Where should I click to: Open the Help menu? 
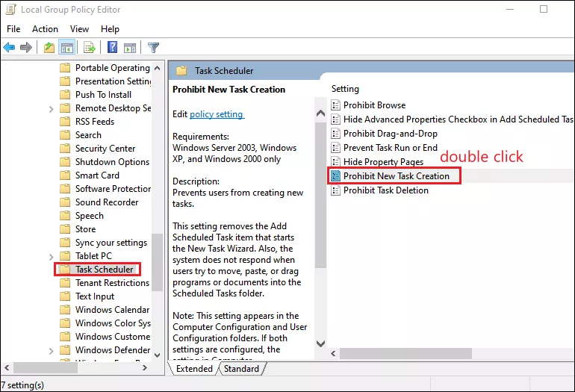[110, 29]
